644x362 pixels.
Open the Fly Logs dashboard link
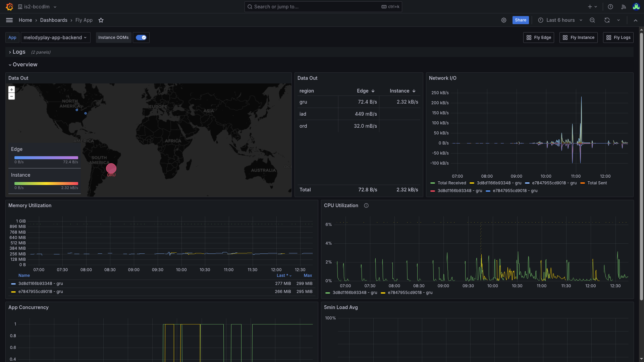click(x=618, y=38)
